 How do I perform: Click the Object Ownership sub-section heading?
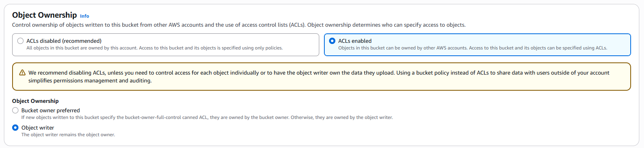[35, 101]
